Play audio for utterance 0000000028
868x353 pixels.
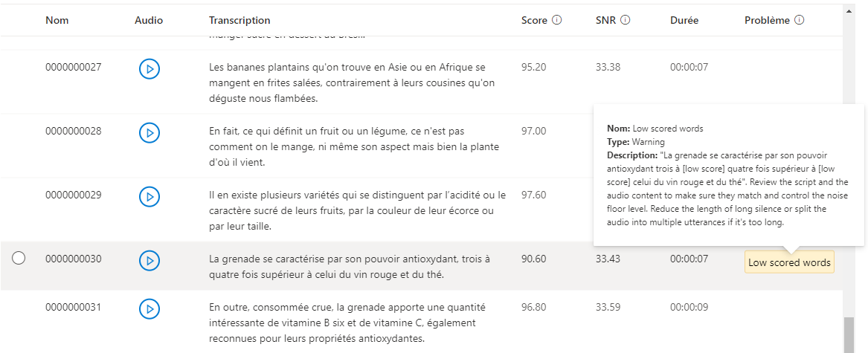[150, 133]
